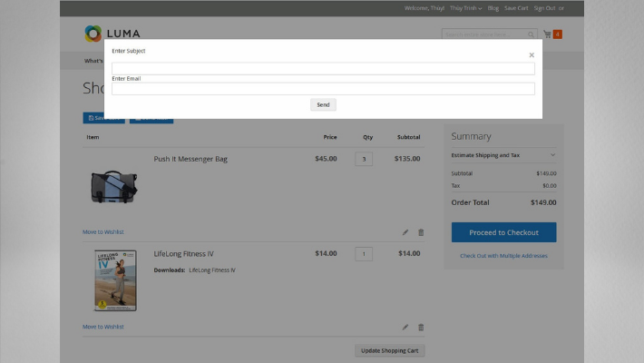Click Update Shopping Cart button

pos(389,350)
